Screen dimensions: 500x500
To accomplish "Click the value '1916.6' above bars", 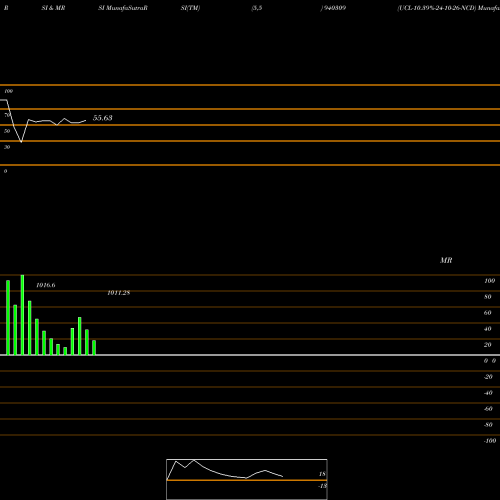I will (46, 285).
